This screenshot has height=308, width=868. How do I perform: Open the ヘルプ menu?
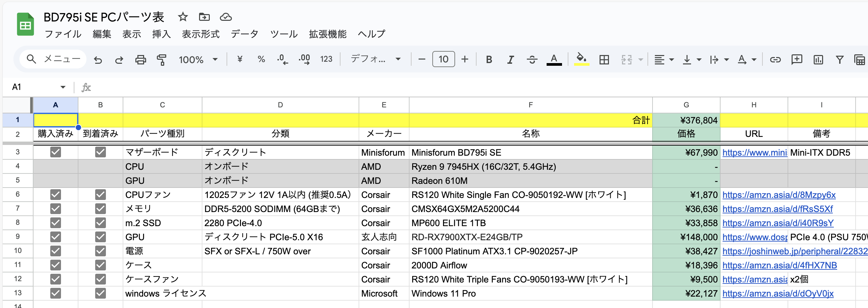(371, 34)
